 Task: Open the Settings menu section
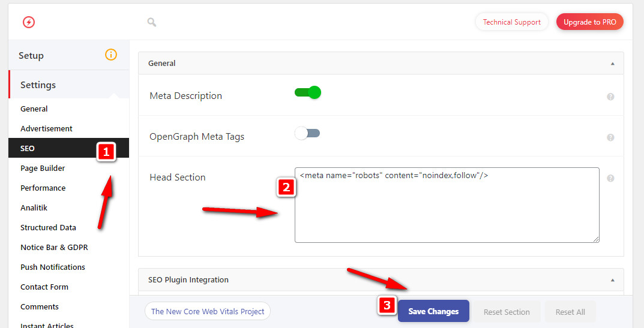[38, 85]
